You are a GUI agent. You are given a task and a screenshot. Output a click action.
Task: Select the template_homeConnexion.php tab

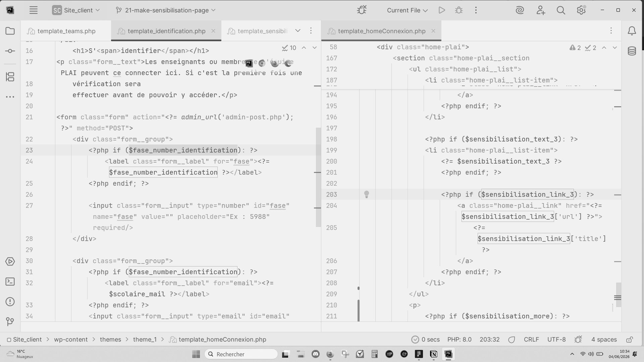[x=382, y=31]
